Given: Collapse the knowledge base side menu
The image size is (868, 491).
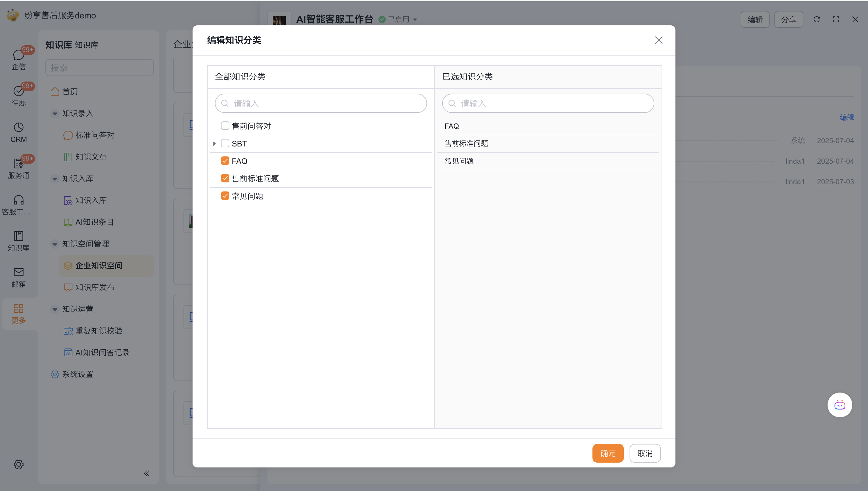Looking at the screenshot, I should 147,473.
